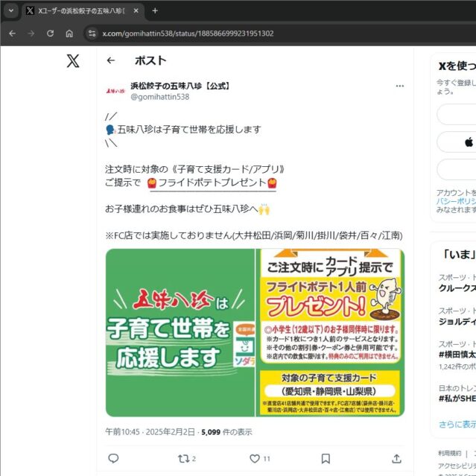Close the current X post tab

tap(136, 11)
